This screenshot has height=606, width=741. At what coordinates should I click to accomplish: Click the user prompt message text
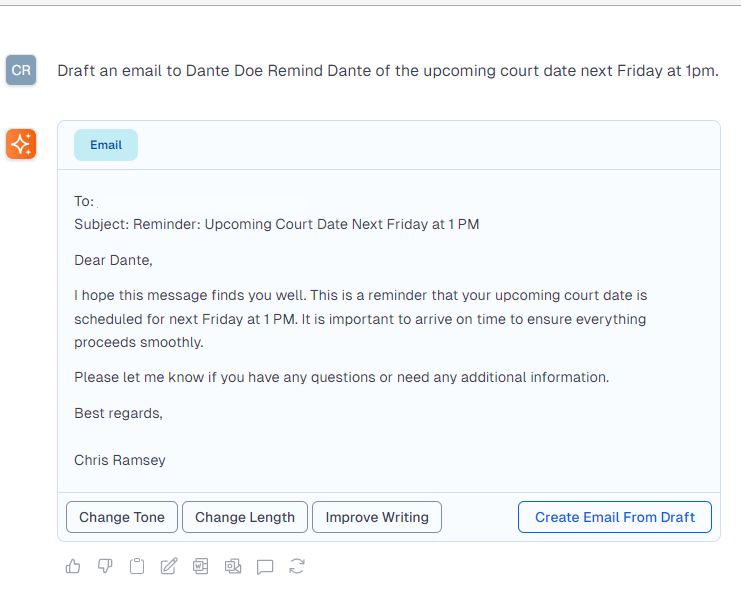click(x=388, y=71)
